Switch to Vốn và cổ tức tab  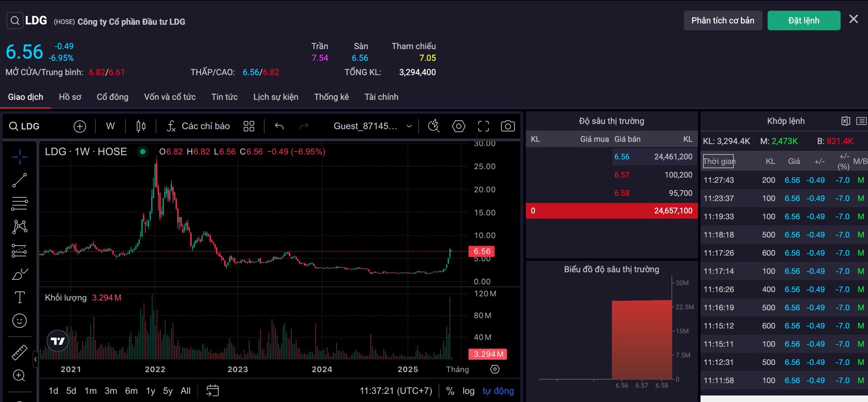point(170,97)
